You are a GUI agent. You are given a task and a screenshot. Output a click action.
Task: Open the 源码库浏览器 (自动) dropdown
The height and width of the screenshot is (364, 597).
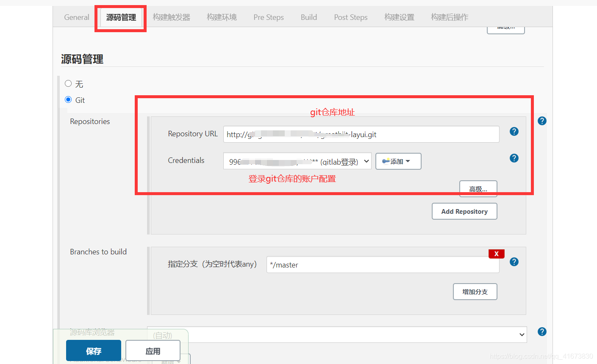[337, 334]
